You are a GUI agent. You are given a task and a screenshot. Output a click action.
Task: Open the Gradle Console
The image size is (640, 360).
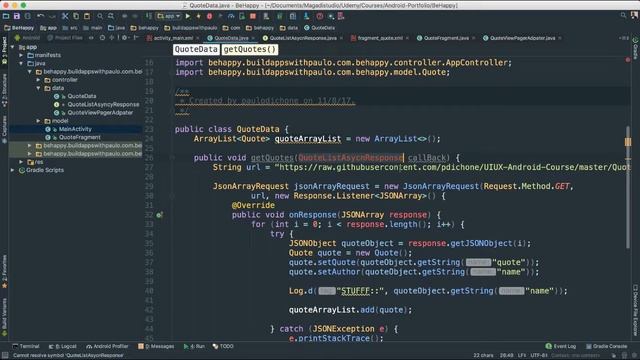[x=607, y=346]
